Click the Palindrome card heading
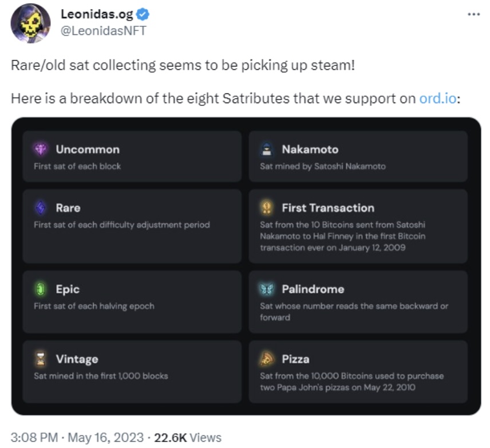490x448 pixels. tap(313, 289)
